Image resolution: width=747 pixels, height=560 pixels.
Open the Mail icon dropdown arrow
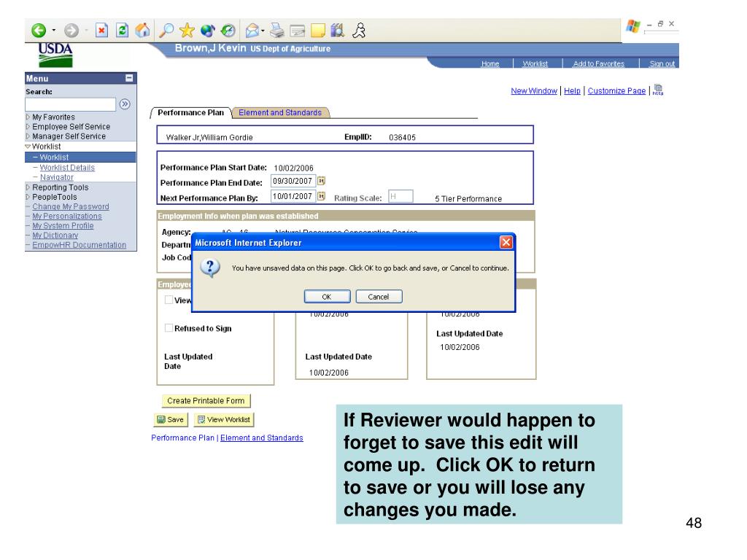point(263,31)
